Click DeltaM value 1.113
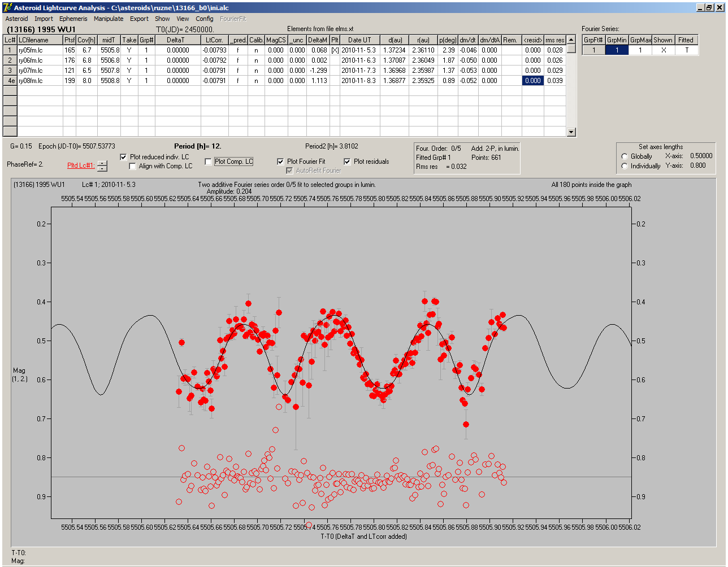The width and height of the screenshot is (728, 567). point(318,81)
